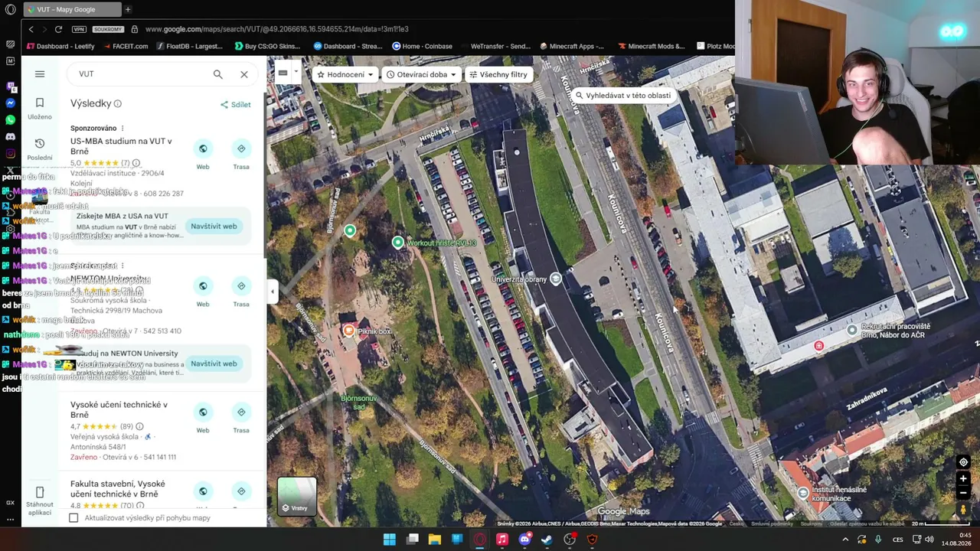Click the browser address bar URL
The image size is (980, 551).
[x=276, y=29]
